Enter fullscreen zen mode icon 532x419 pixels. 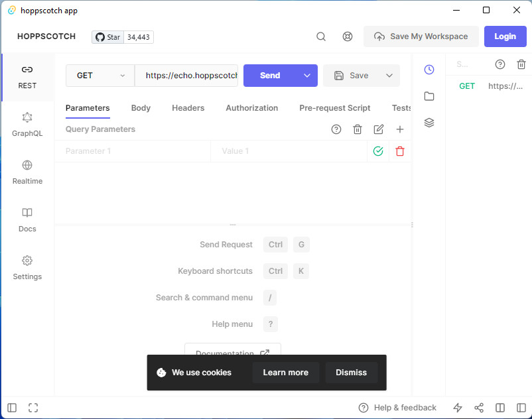tap(33, 408)
